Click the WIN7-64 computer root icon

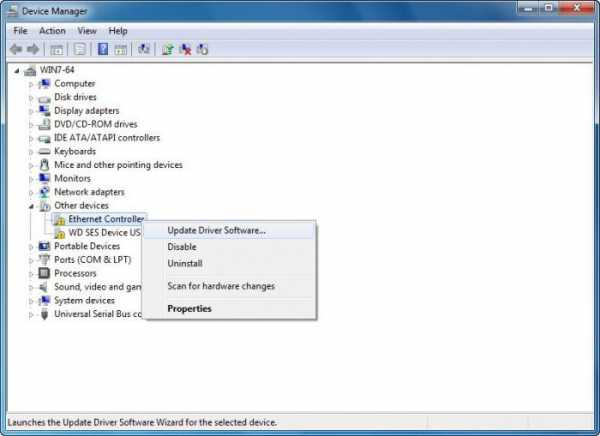pos(30,70)
